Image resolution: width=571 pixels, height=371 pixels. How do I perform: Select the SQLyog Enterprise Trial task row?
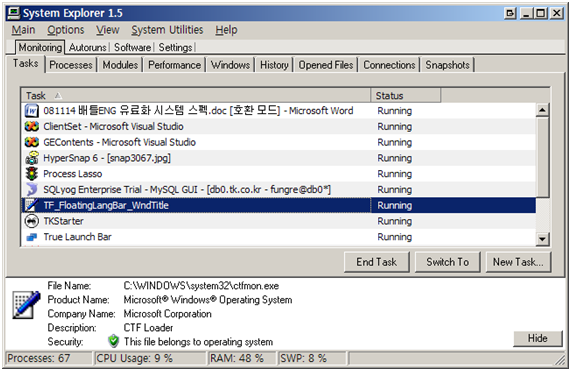click(279, 189)
